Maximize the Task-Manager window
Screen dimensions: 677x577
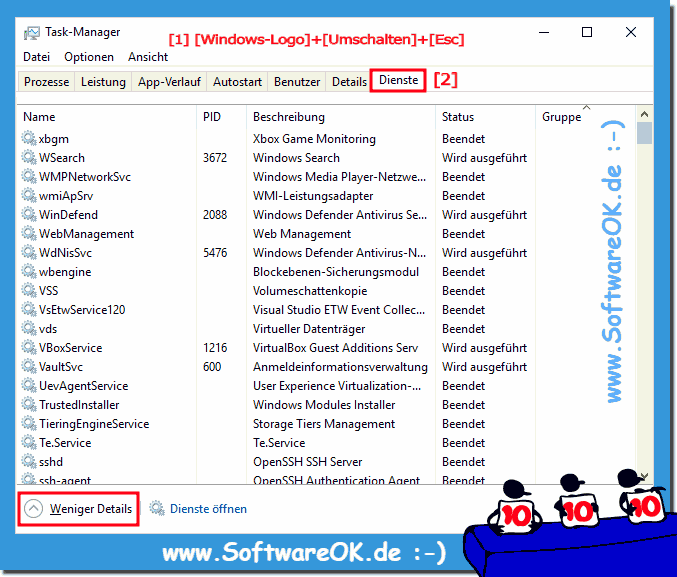(x=587, y=32)
